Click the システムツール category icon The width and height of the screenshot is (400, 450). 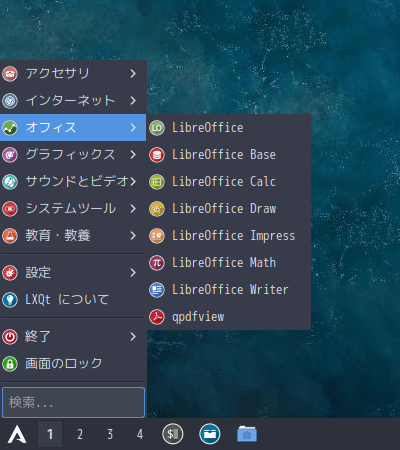(10, 209)
